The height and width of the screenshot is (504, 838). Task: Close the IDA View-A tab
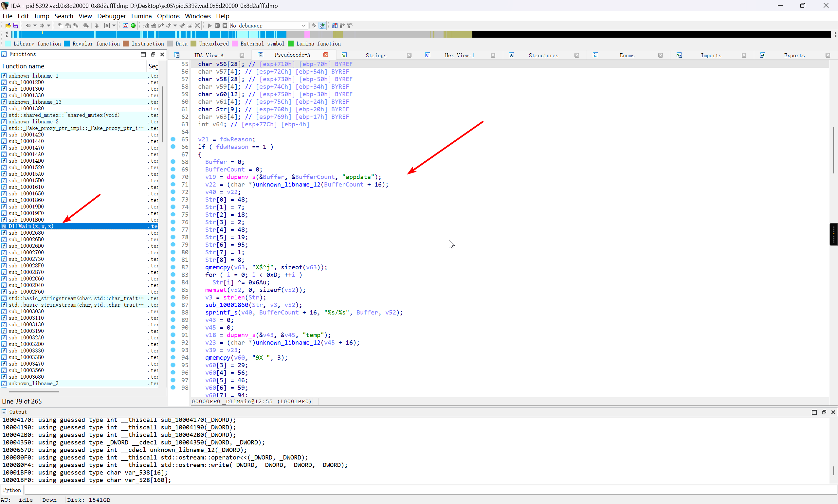click(242, 55)
